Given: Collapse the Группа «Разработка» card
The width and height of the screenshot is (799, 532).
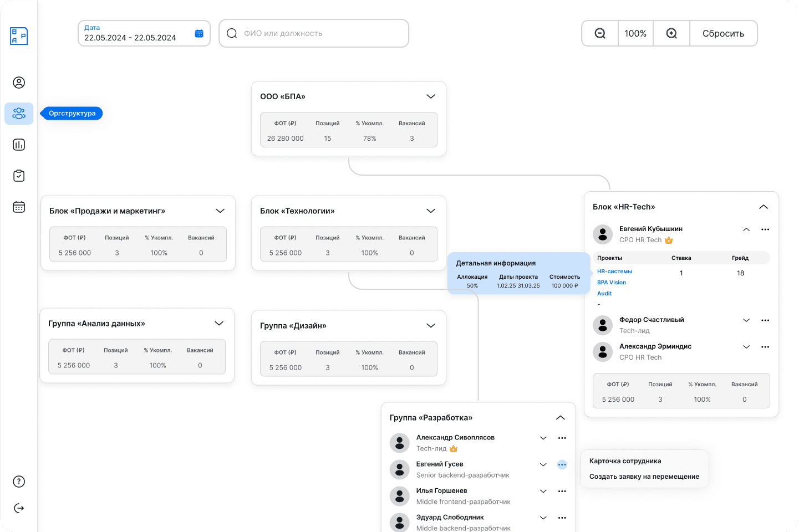Looking at the screenshot, I should click(x=561, y=418).
